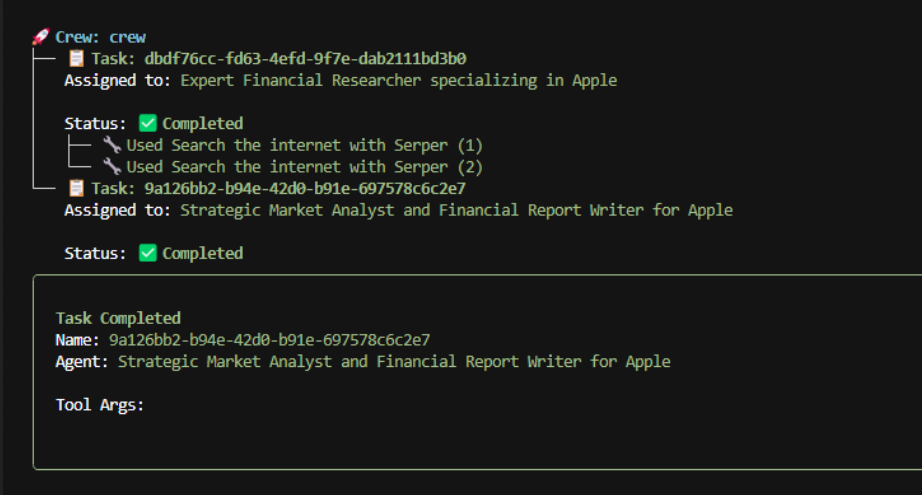Select task ID 9a126bb2-b94e-42d0-b91e-697578c6c2e7 in tree

(305, 189)
